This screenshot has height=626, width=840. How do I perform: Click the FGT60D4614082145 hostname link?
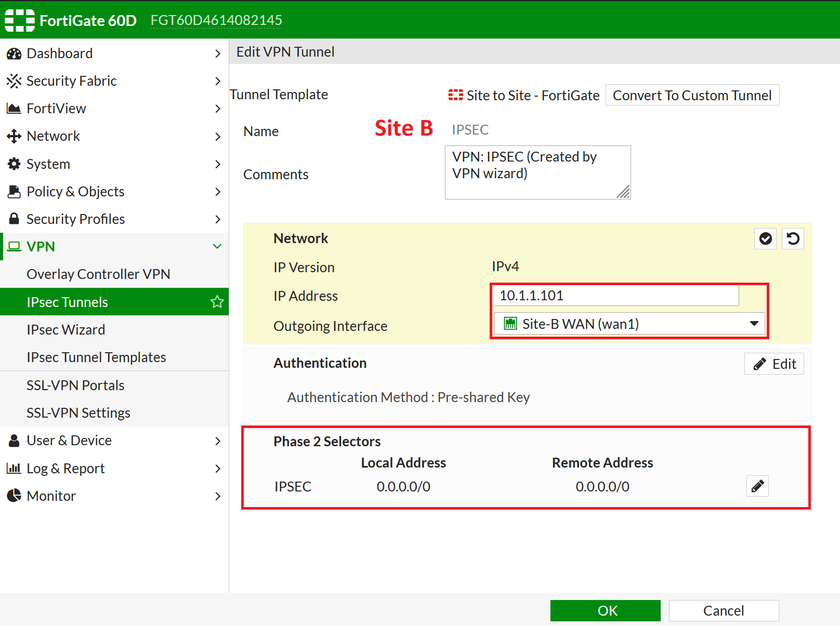216,20
